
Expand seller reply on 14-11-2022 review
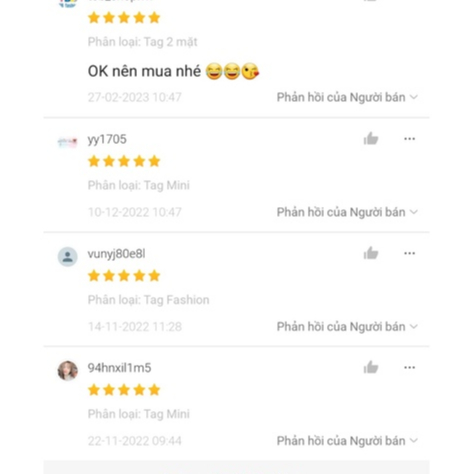pyautogui.click(x=347, y=326)
